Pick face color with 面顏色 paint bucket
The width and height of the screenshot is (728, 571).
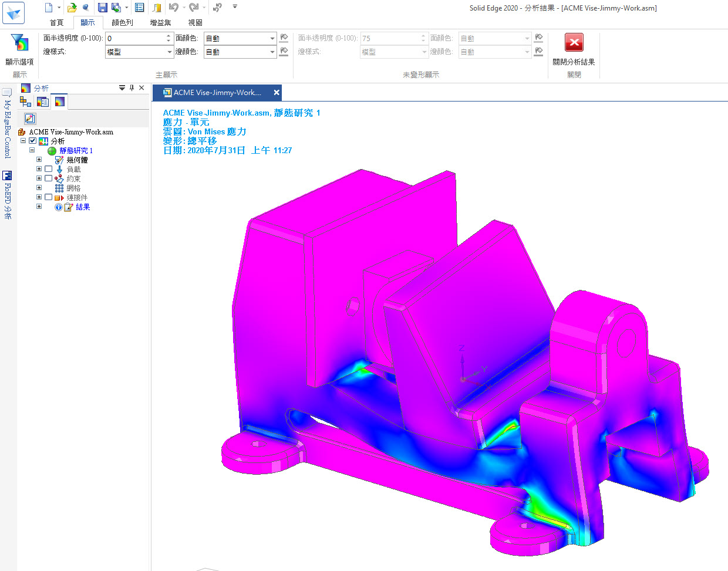[x=284, y=38]
